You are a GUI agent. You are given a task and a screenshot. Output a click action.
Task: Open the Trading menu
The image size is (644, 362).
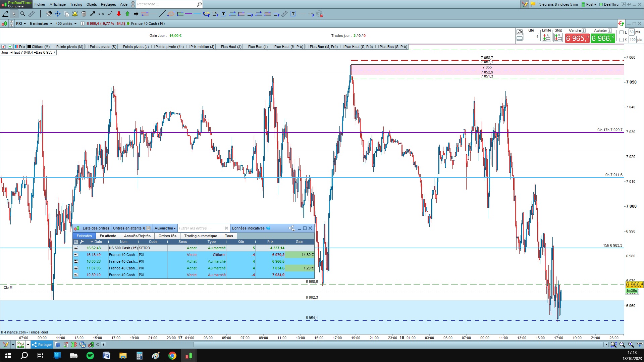(x=76, y=4)
